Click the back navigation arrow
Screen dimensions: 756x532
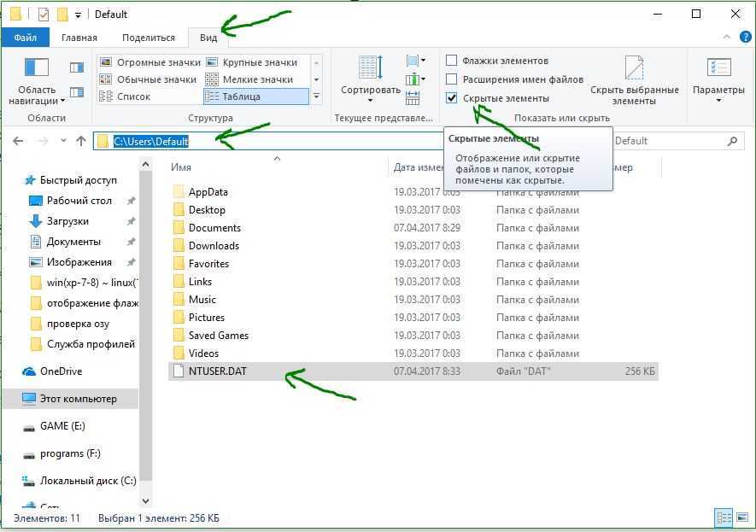18,141
